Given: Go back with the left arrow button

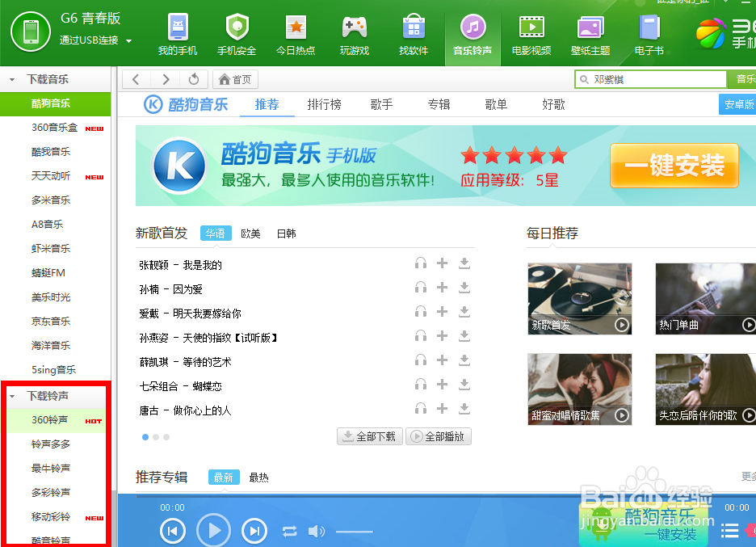Looking at the screenshot, I should [136, 80].
